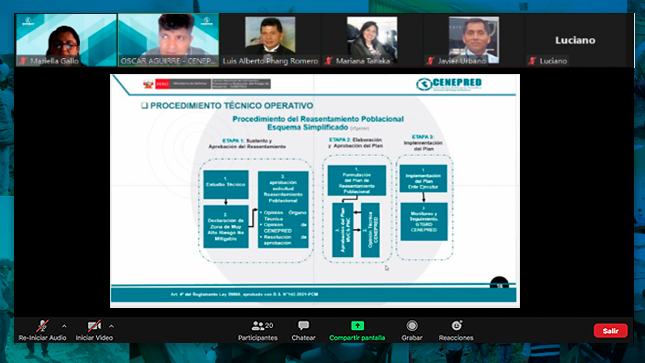
Task: Start recording with Grabar icon
Action: [412, 326]
